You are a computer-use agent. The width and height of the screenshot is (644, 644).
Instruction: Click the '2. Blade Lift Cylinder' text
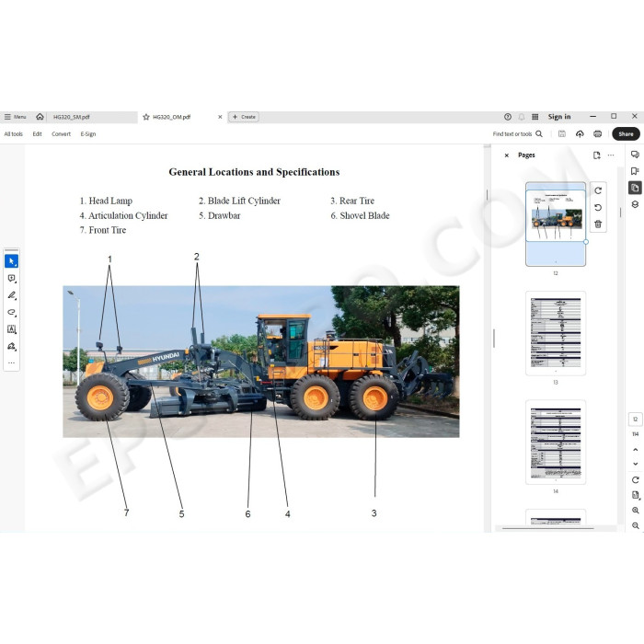coord(239,201)
